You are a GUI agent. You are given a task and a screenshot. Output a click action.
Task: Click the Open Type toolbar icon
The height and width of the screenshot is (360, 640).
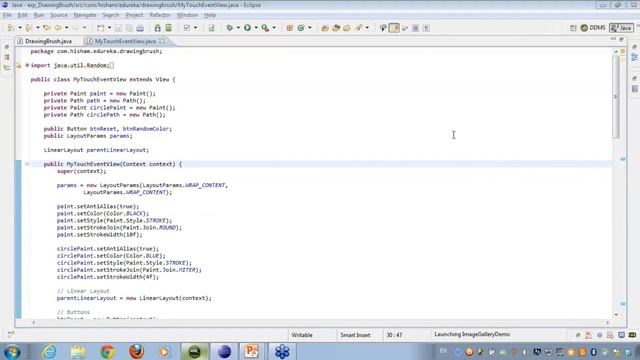(325, 28)
